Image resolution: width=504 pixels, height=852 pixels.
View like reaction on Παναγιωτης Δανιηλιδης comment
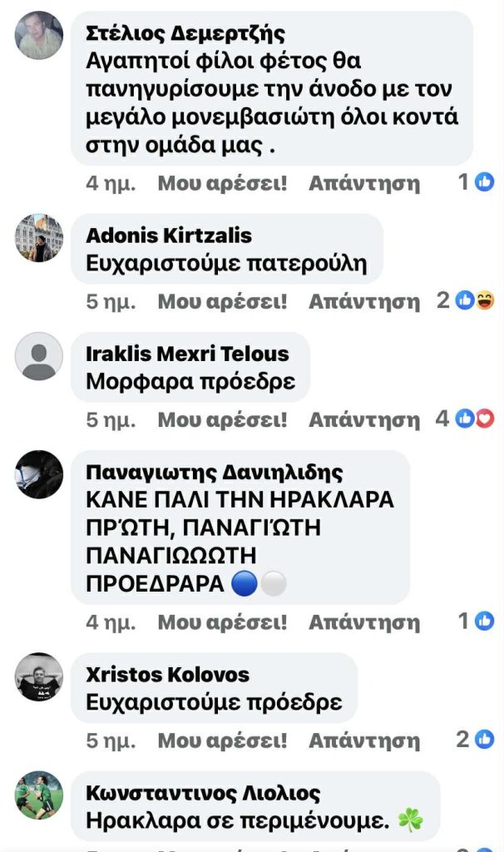484,621
